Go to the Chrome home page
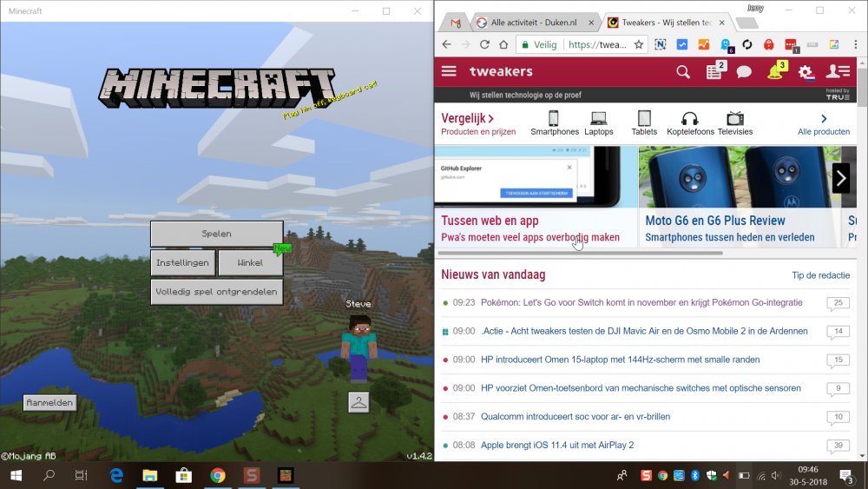 pos(503,45)
